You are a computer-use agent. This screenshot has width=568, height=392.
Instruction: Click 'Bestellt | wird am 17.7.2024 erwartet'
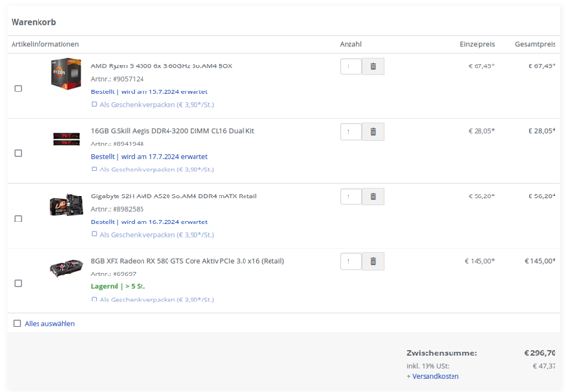[149, 156]
